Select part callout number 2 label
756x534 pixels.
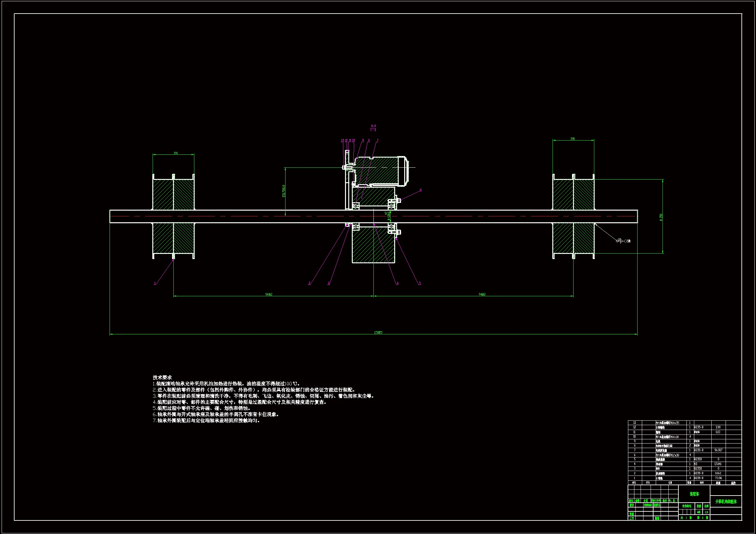(x=309, y=283)
